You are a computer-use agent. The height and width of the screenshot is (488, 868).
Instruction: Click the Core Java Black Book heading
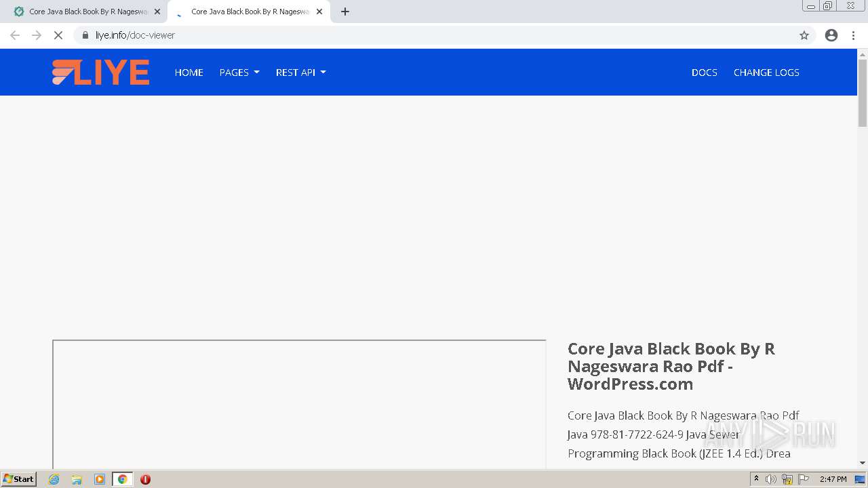(x=671, y=366)
